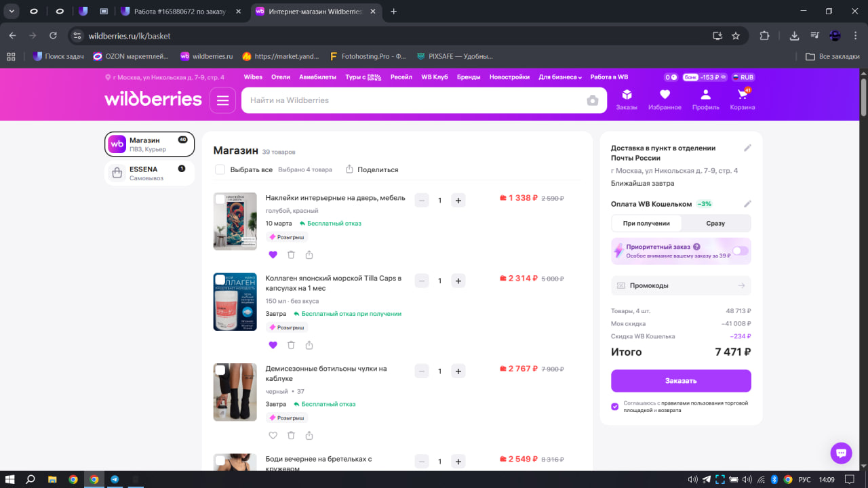Click the page vertical scrollbar
Screen dimensions: 868x488
click(863, 98)
